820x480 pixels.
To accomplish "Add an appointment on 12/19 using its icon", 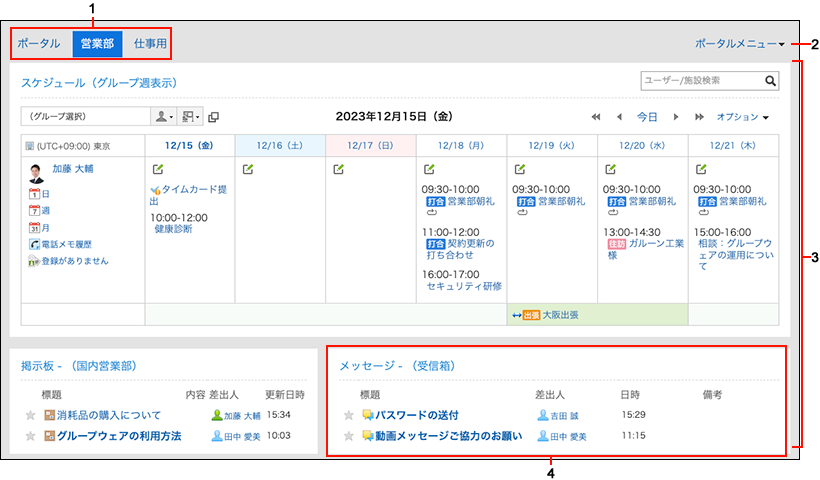I will click(x=519, y=169).
